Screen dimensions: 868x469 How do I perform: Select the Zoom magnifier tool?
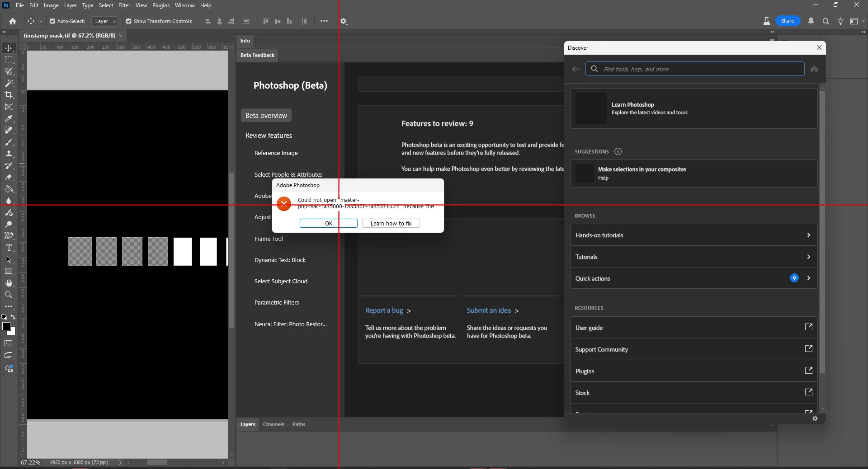click(x=9, y=295)
